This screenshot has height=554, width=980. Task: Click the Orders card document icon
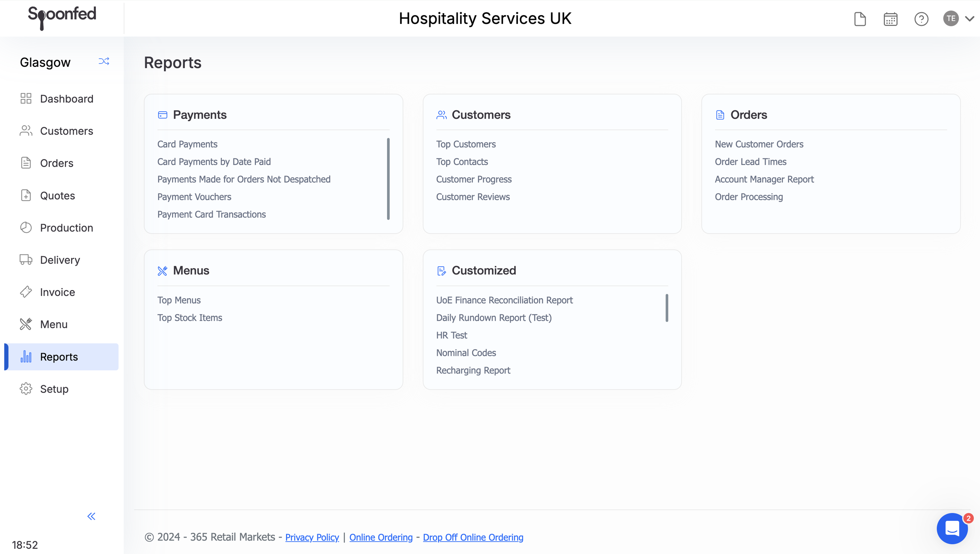coord(720,115)
